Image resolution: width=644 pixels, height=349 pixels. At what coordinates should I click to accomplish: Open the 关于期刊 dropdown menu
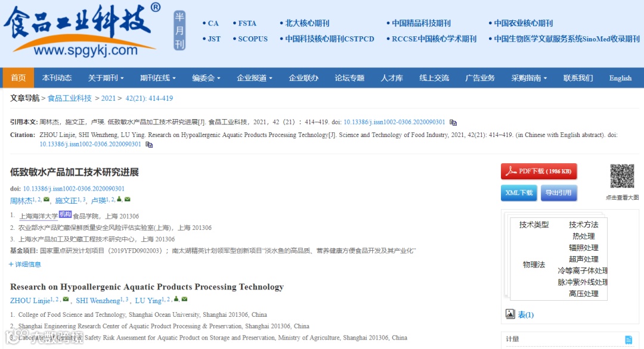coord(106,78)
